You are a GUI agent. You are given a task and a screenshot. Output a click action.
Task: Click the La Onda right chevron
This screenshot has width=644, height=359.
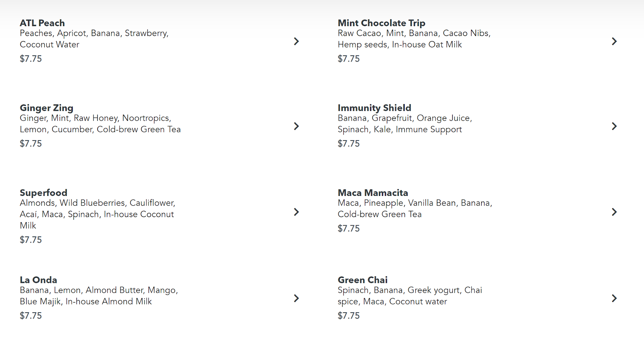296,298
